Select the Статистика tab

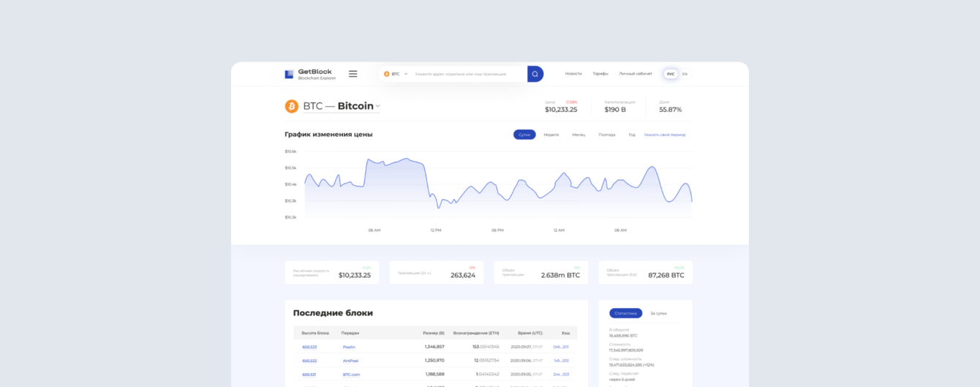tap(625, 313)
